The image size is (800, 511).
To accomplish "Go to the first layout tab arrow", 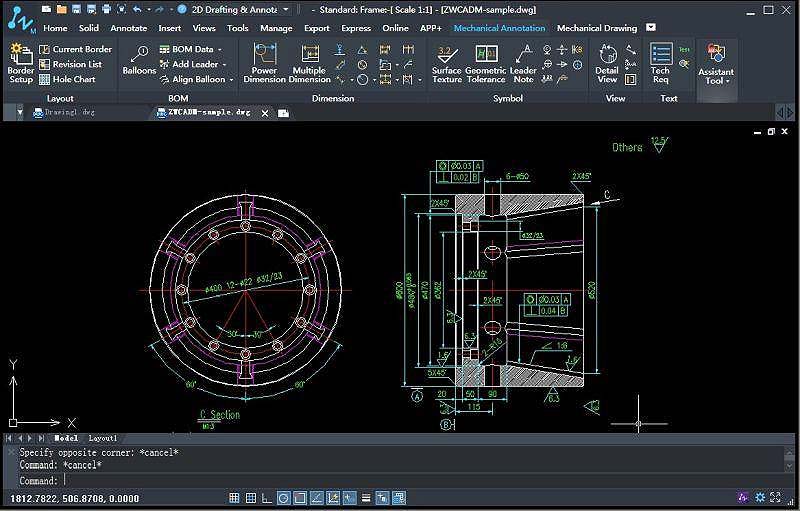I will pos(9,438).
